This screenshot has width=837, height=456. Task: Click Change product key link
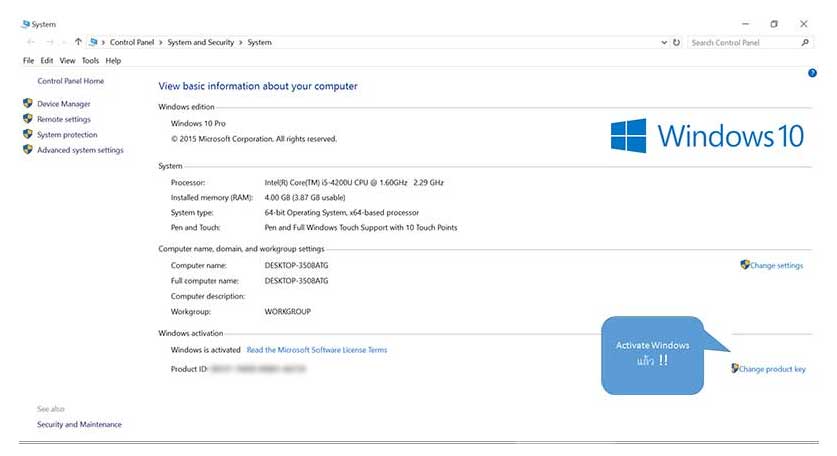[772, 369]
